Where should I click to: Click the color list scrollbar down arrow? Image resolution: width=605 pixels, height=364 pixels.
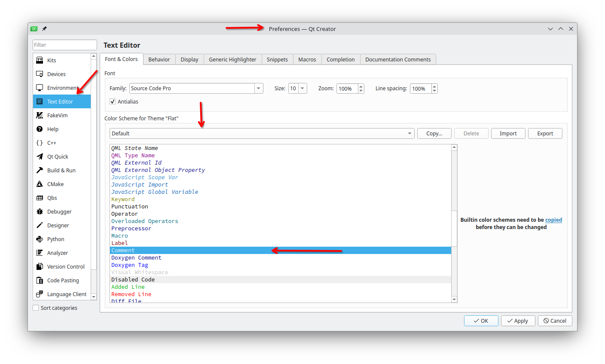click(x=454, y=299)
